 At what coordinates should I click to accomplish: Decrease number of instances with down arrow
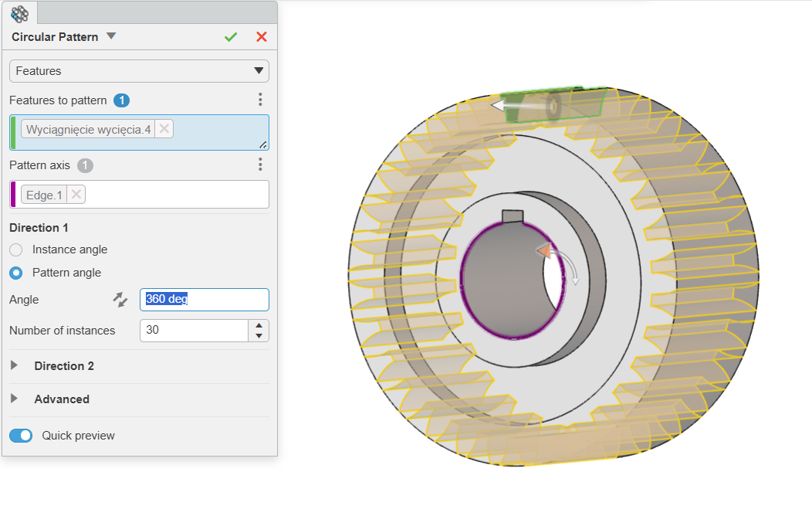(259, 336)
